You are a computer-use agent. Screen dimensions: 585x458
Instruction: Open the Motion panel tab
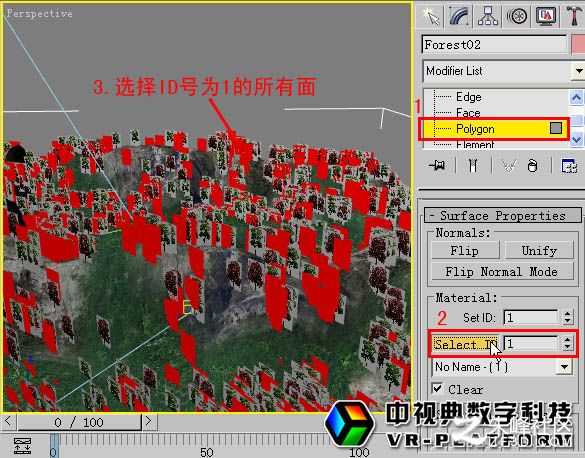pyautogui.click(x=517, y=16)
